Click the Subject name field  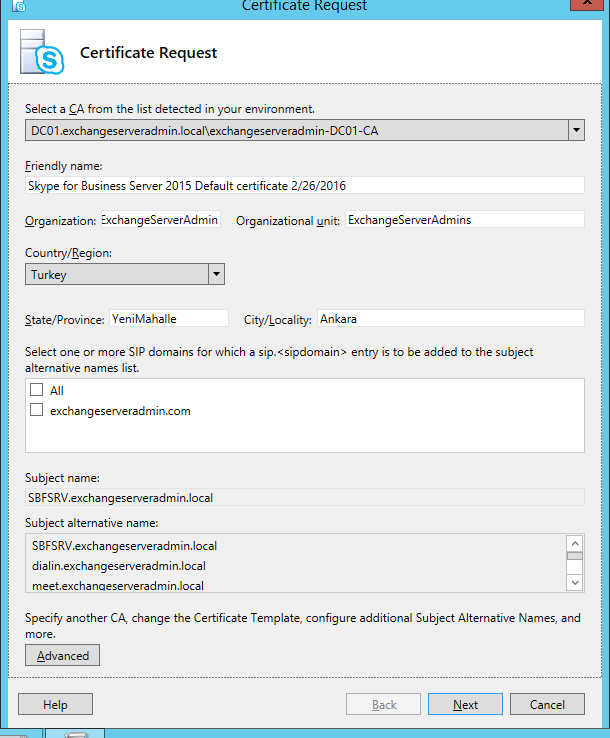[305, 497]
